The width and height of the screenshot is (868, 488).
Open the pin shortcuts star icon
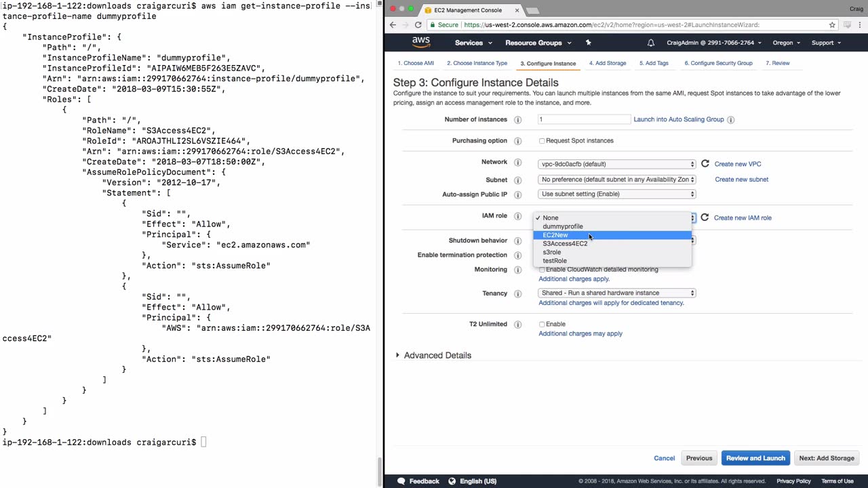click(588, 43)
